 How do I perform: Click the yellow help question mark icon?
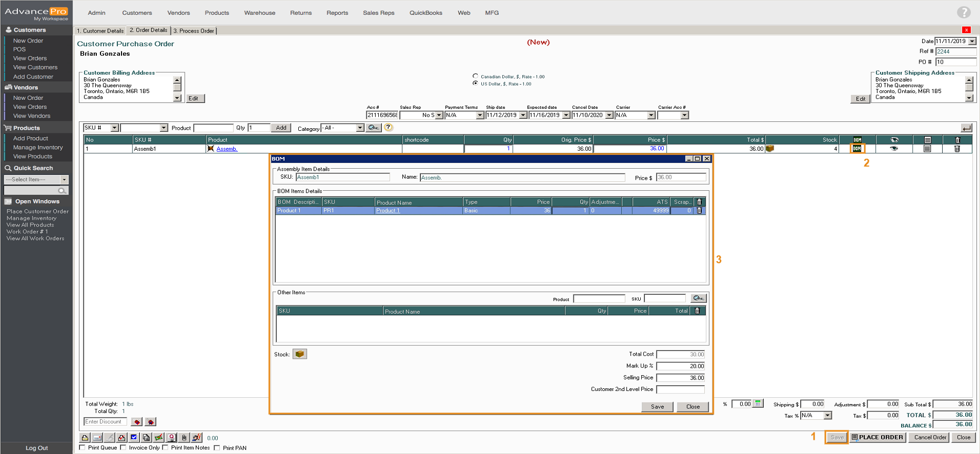(388, 127)
